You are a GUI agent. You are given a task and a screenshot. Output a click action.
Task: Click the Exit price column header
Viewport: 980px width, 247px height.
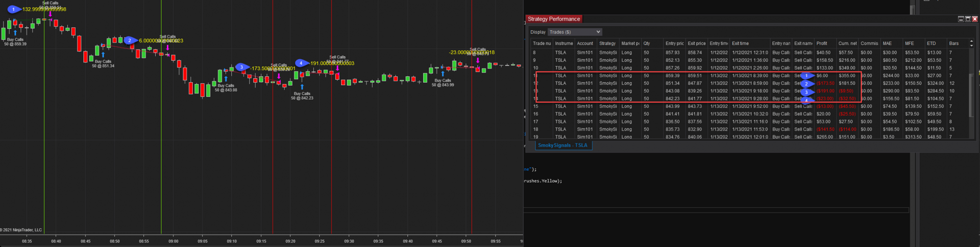[x=697, y=43]
